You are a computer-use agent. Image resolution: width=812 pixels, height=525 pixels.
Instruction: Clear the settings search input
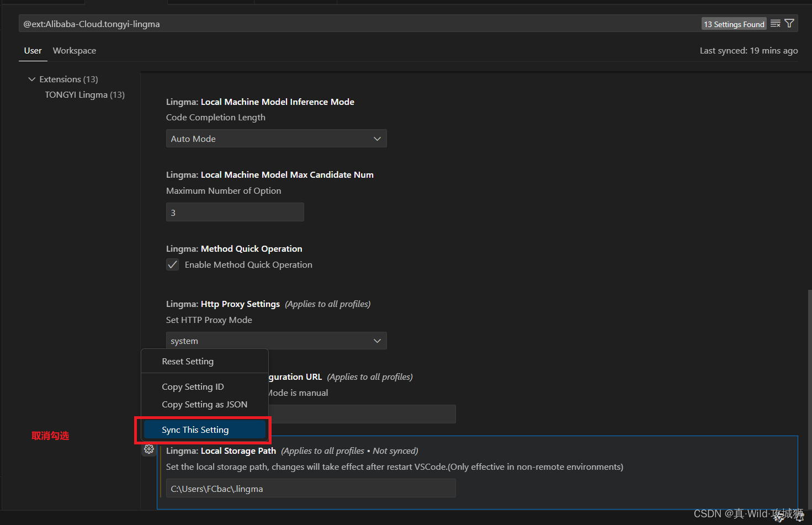[776, 24]
